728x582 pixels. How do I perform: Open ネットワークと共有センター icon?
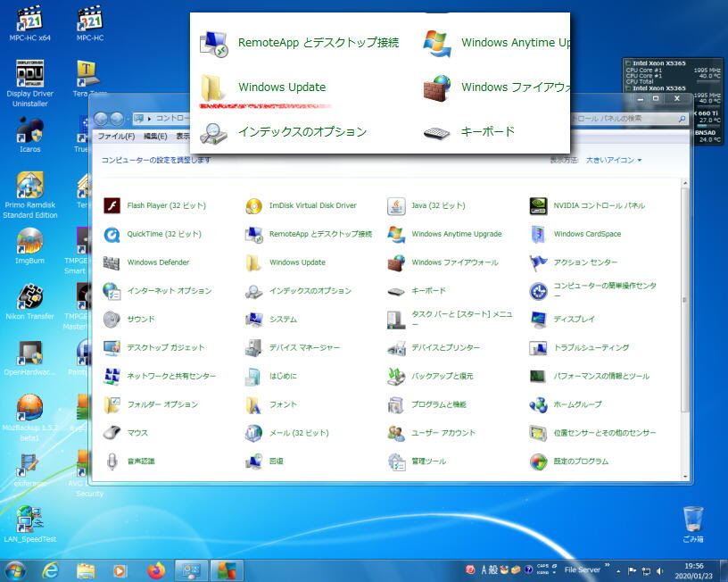click(x=112, y=376)
